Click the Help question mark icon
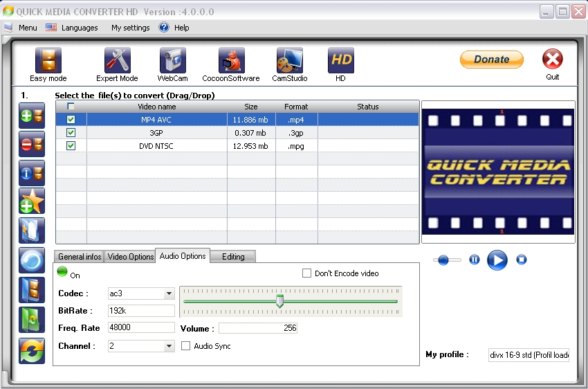This screenshot has width=588, height=389. (x=164, y=28)
